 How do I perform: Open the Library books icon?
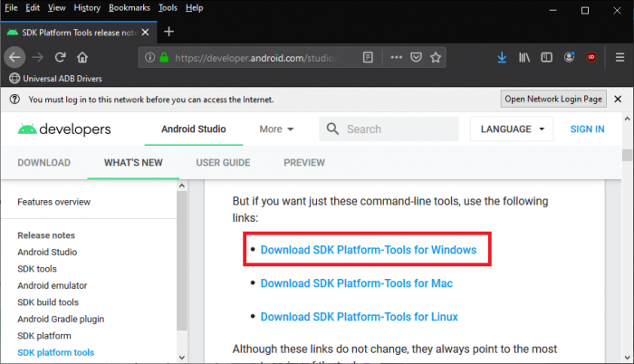524,57
